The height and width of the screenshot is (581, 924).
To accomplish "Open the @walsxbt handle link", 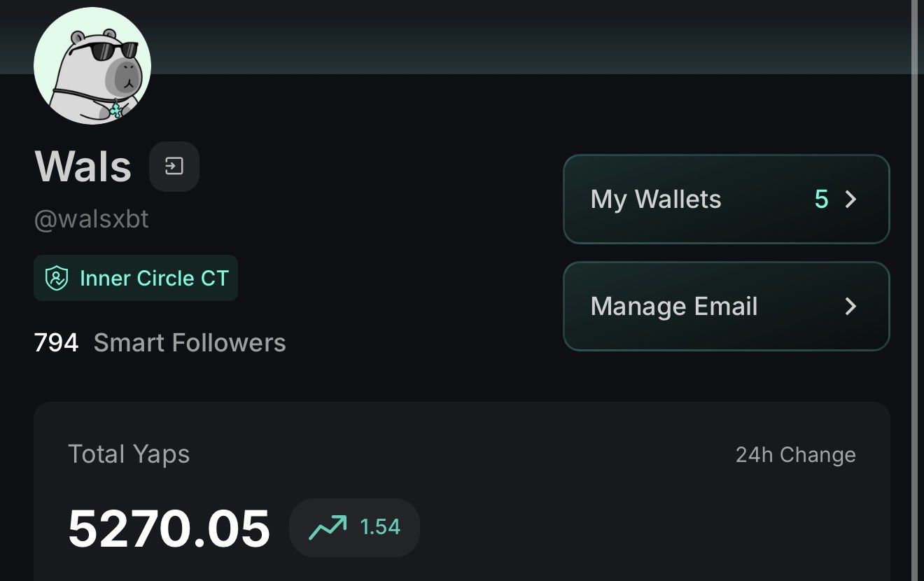I will point(92,219).
